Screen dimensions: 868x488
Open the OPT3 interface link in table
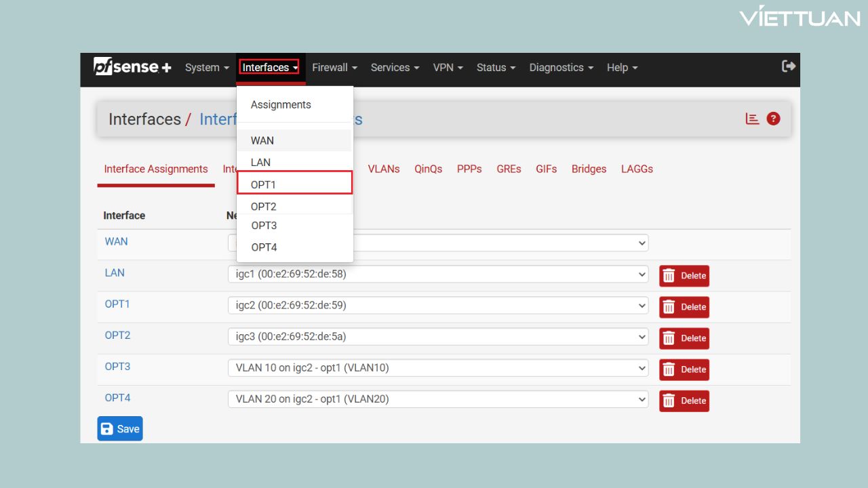pos(117,367)
